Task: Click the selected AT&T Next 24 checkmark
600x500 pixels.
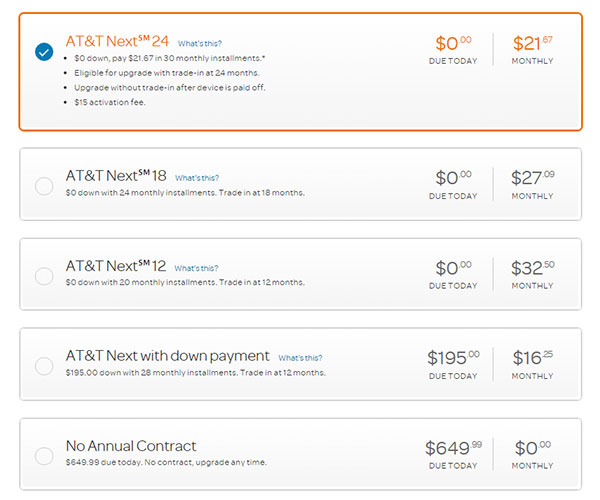Action: point(44,52)
